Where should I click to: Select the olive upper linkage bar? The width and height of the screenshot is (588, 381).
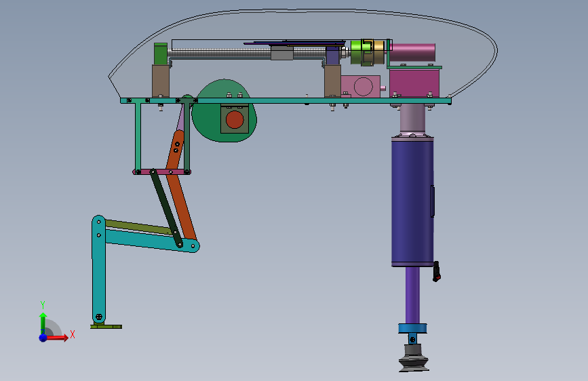pos(139,227)
